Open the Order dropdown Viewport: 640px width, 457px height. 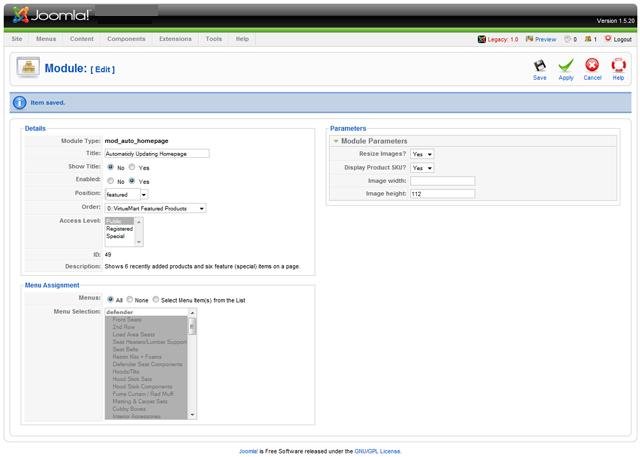point(156,209)
